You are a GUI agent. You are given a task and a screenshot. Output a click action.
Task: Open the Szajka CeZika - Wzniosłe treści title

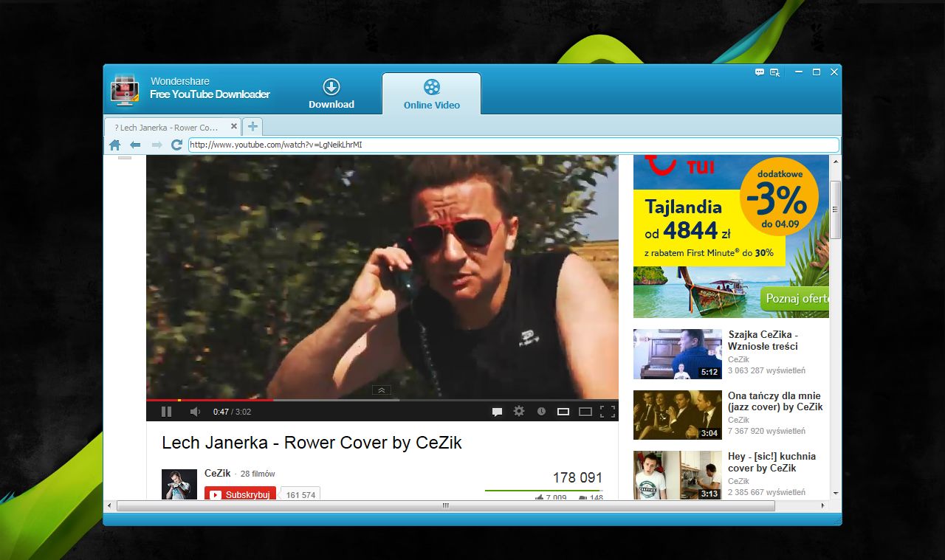[763, 340]
